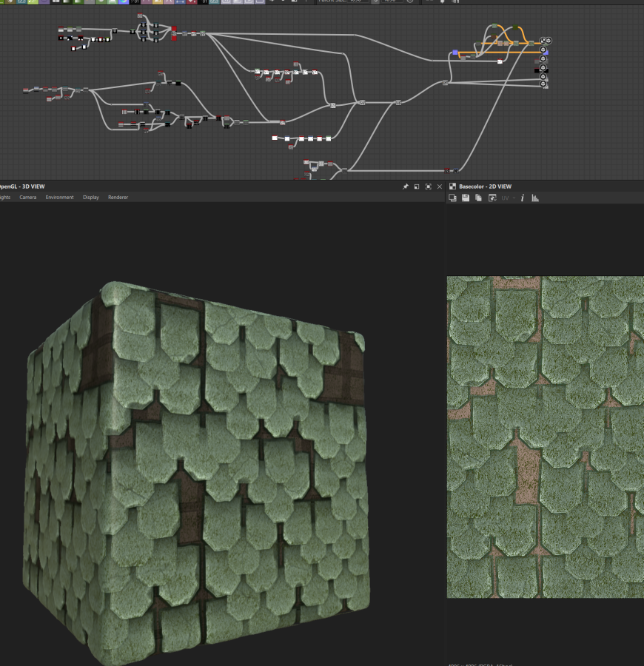This screenshot has width=644, height=666.
Task: Click the checkerboard 2D view badge on the top output node
Action: coord(543,41)
